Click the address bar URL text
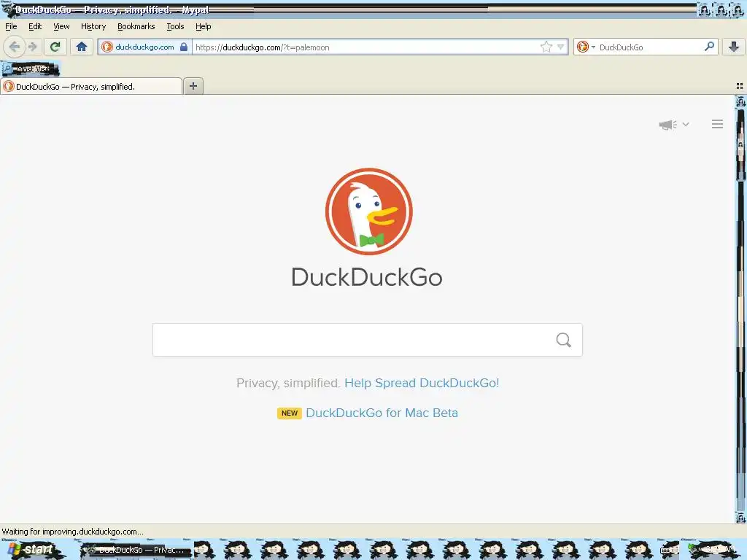This screenshot has height=560, width=747. [262, 47]
